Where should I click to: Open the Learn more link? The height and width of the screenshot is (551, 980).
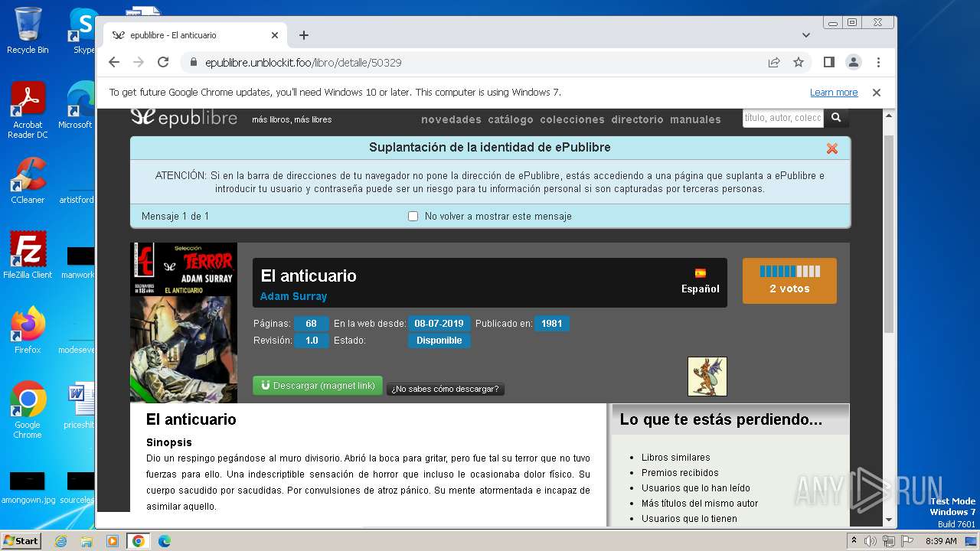(x=834, y=93)
